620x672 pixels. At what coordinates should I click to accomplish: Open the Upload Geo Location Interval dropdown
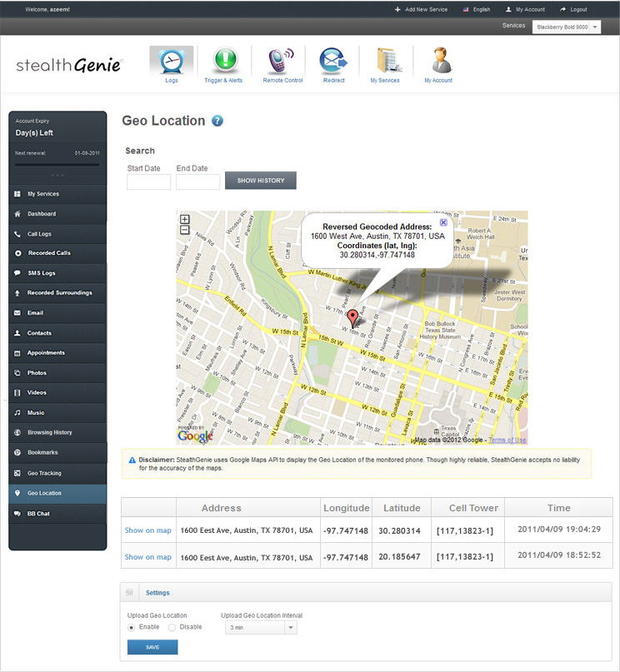click(261, 627)
